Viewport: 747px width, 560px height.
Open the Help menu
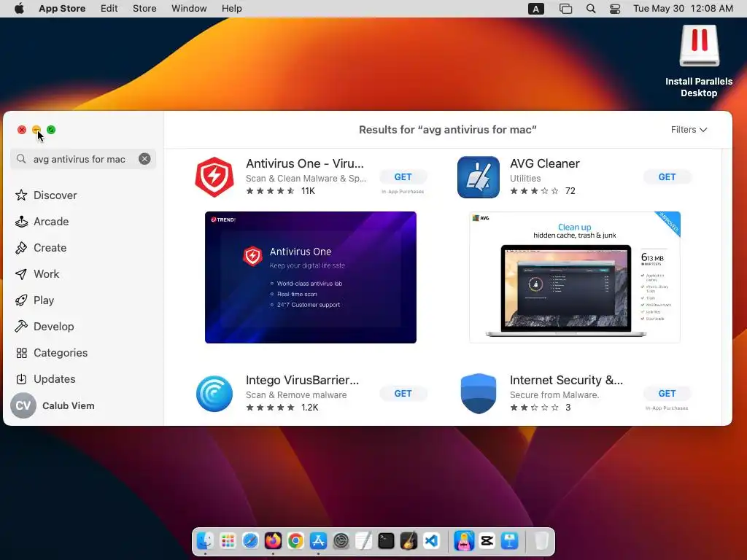point(231,9)
